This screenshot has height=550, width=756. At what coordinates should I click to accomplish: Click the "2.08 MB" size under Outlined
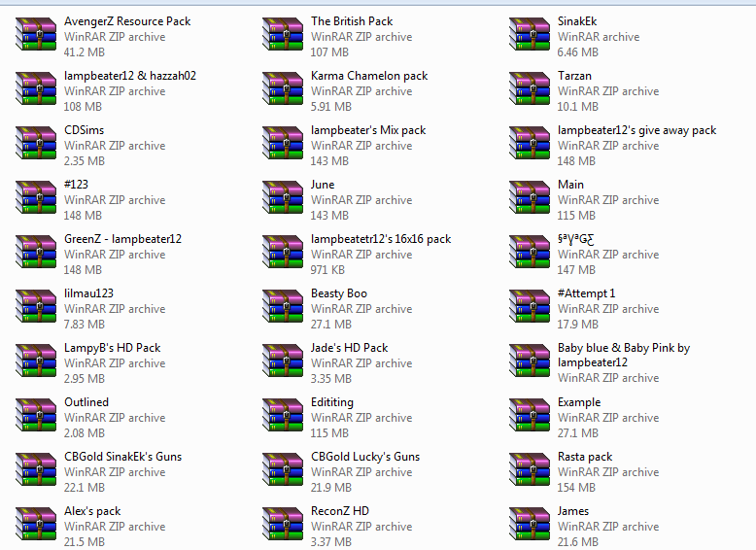coord(85,433)
